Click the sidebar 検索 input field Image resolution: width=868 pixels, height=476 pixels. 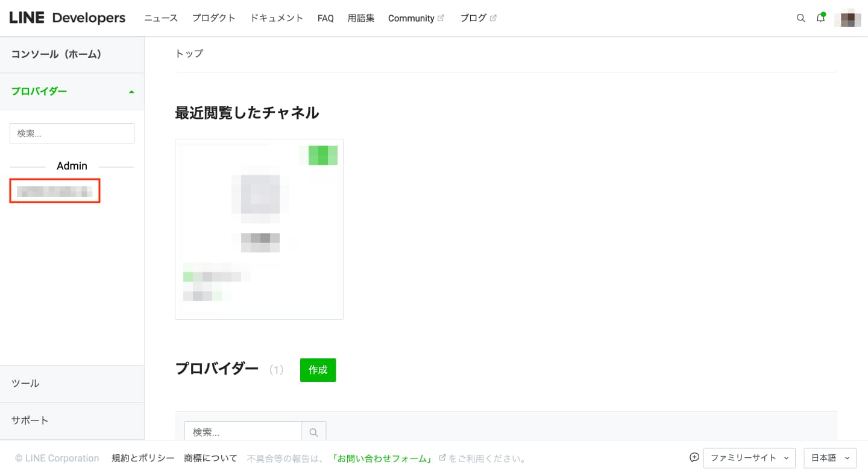(72, 133)
